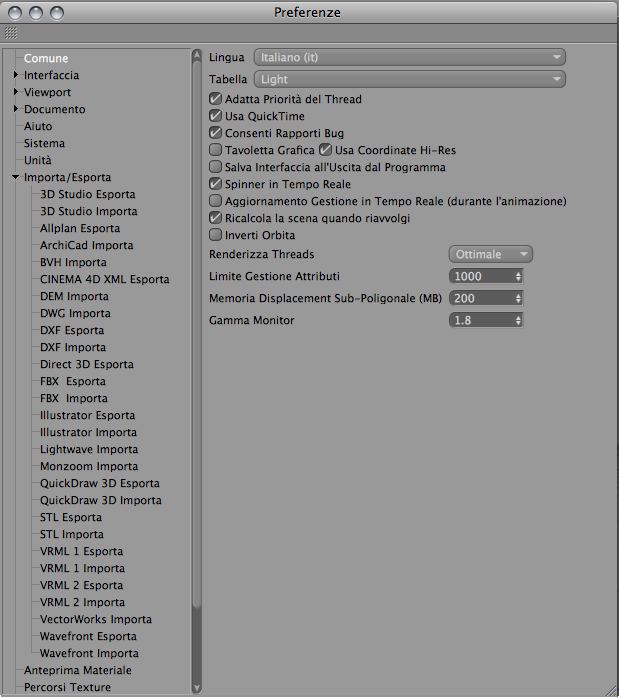Select ArchiCad Importa entry
Viewport: 619px width, 698px height.
pos(86,245)
